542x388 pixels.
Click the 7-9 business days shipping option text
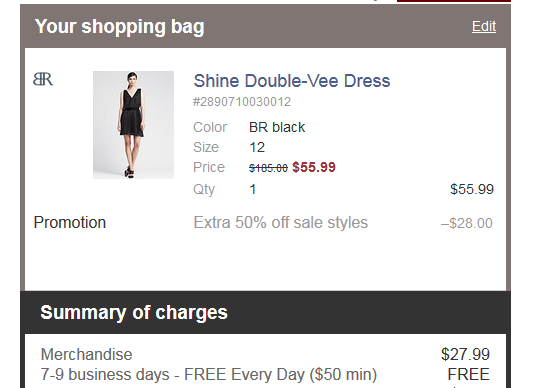click(209, 375)
